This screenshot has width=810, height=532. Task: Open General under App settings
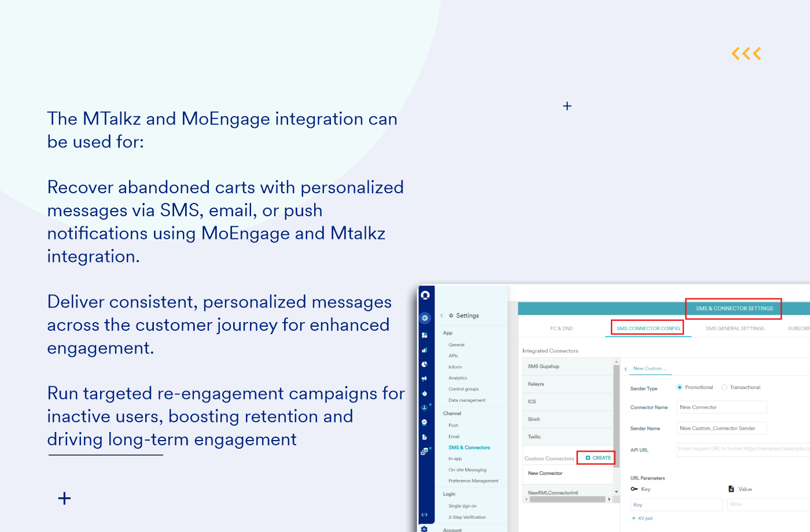click(456, 345)
